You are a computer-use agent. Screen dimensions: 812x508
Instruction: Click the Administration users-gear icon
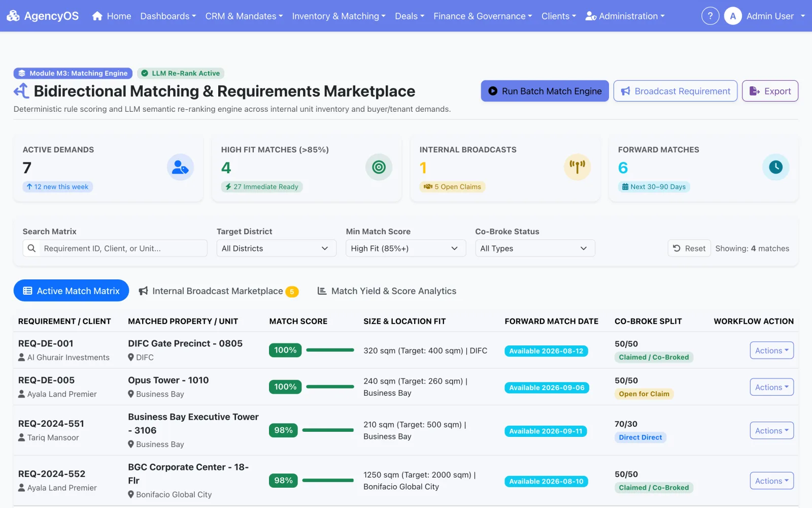click(591, 16)
